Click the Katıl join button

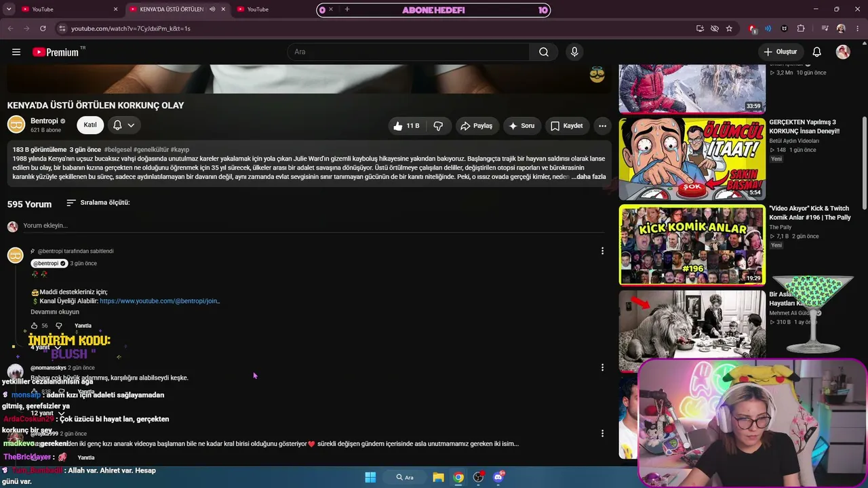[x=90, y=125]
